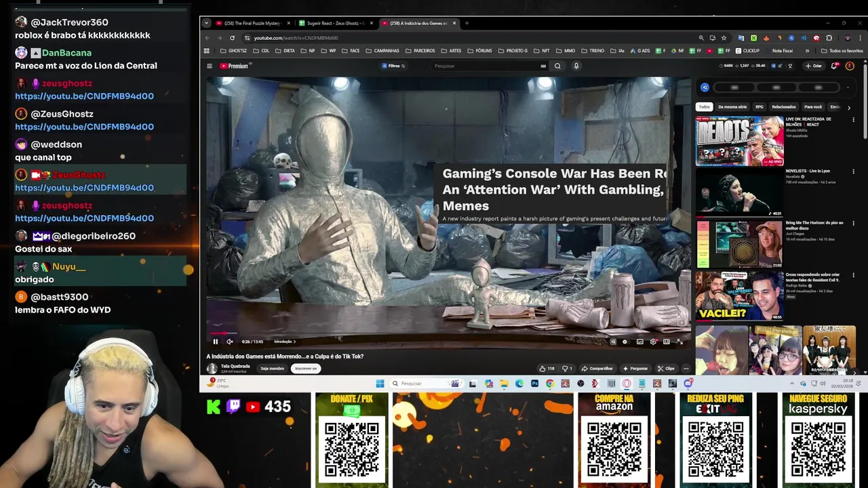Open the FÓRUNS bookmark folder
868x488 pixels.
(x=479, y=51)
